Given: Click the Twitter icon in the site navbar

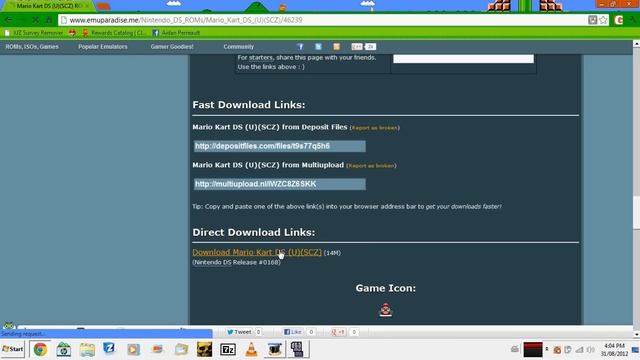Looking at the screenshot, I should tap(318, 47).
